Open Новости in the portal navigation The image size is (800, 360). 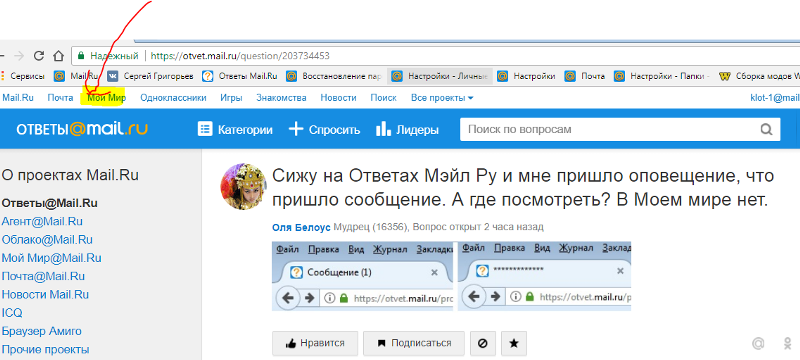tap(338, 97)
